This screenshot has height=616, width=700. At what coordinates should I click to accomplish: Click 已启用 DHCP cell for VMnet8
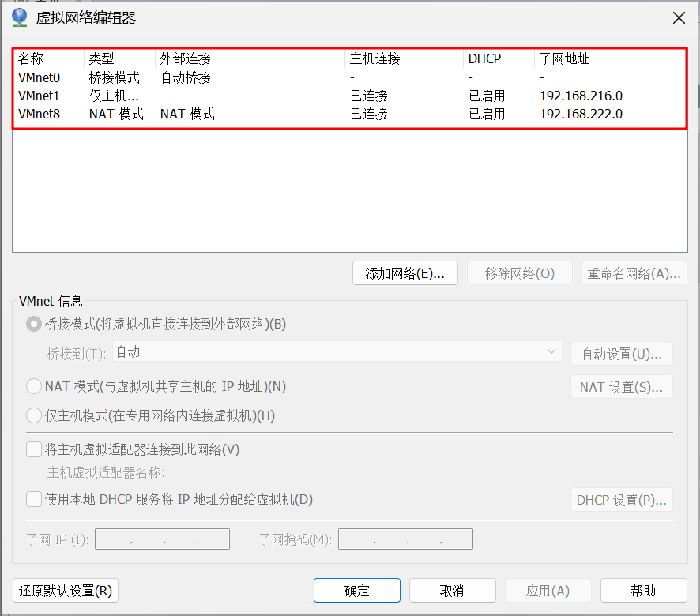(x=487, y=115)
